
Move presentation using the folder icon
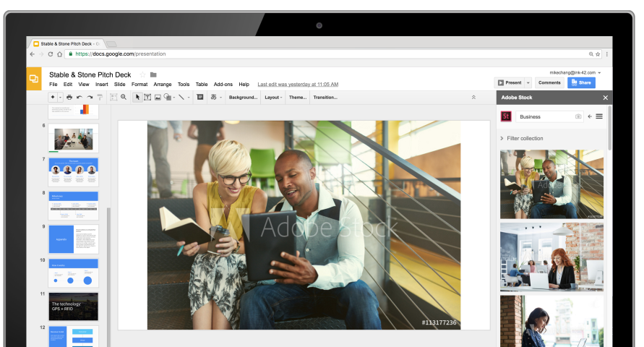pyautogui.click(x=153, y=74)
